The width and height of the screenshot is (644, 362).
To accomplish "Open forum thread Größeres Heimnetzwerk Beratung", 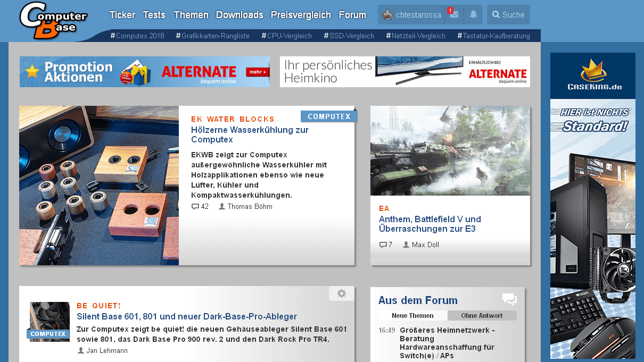I will [x=448, y=343].
